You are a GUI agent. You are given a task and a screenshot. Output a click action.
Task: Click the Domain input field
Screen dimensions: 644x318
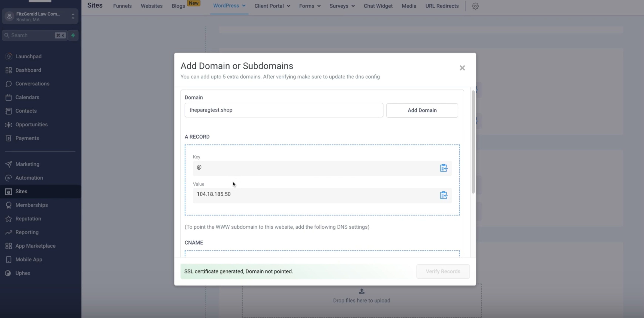click(x=284, y=110)
